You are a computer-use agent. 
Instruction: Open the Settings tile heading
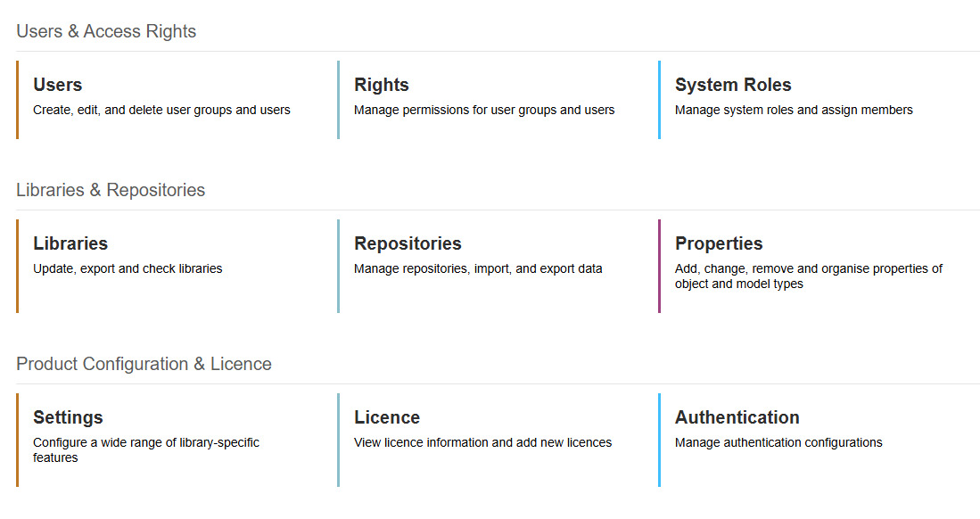(68, 417)
